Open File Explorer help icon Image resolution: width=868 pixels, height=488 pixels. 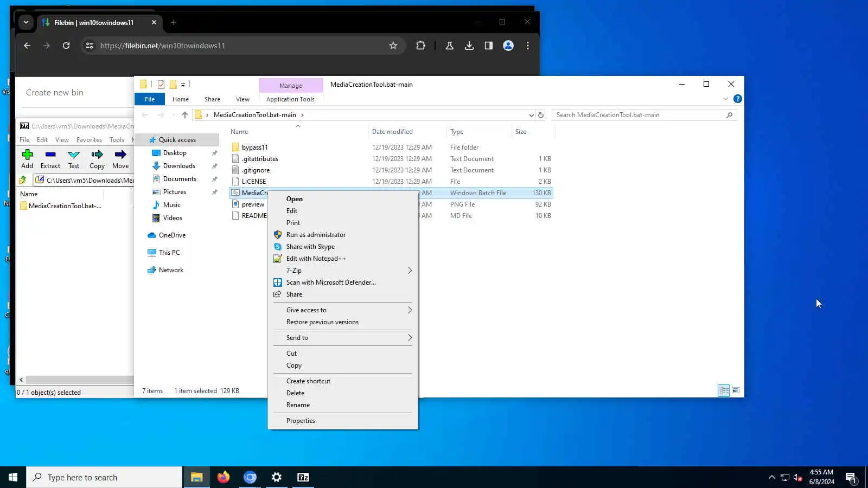click(738, 99)
